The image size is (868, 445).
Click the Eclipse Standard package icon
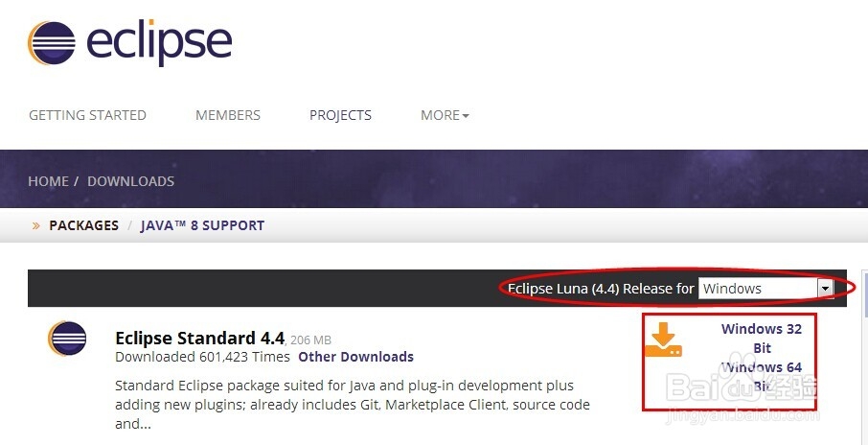[x=67, y=338]
